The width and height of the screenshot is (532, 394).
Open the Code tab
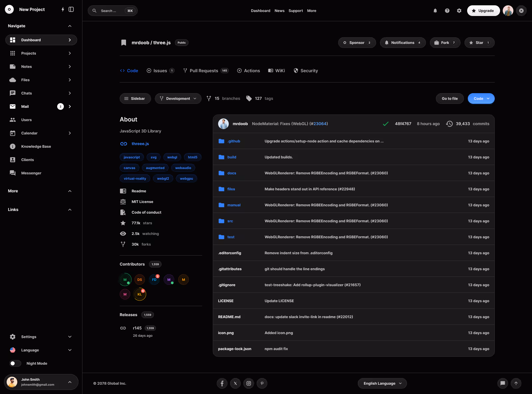(129, 71)
